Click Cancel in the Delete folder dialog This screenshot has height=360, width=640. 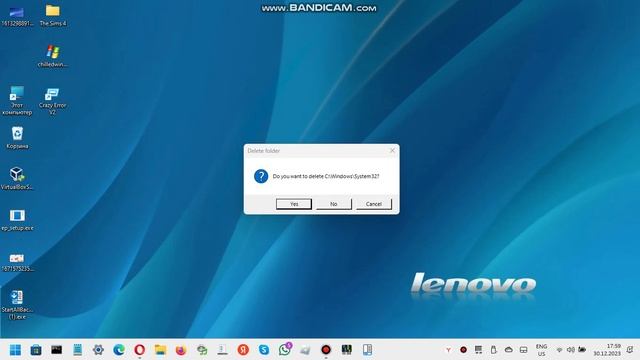coord(373,204)
